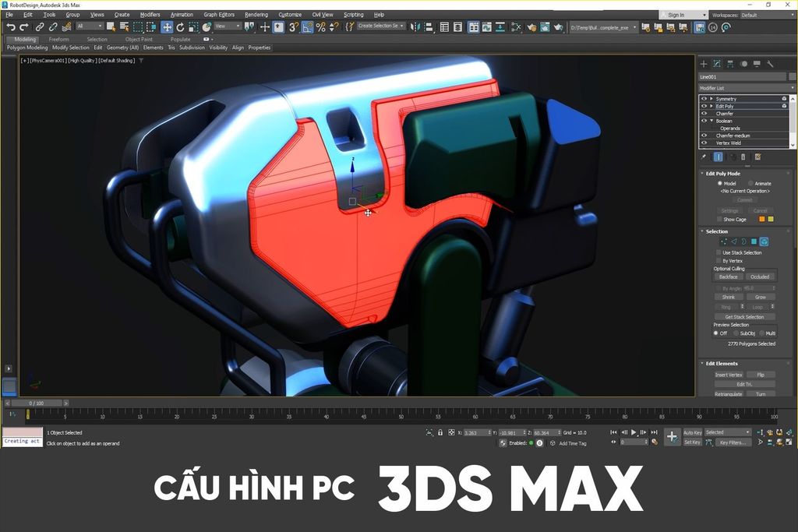
Task: Open the Graph Editors menu
Action: (x=219, y=15)
